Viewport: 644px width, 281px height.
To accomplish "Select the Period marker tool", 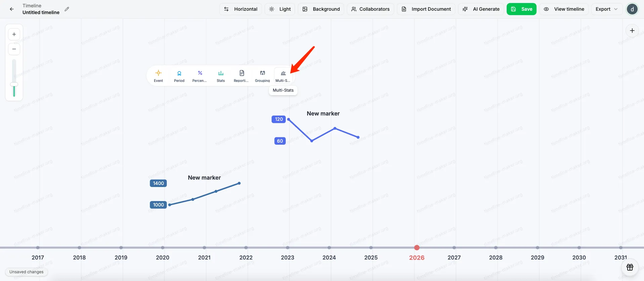I will coord(179,76).
